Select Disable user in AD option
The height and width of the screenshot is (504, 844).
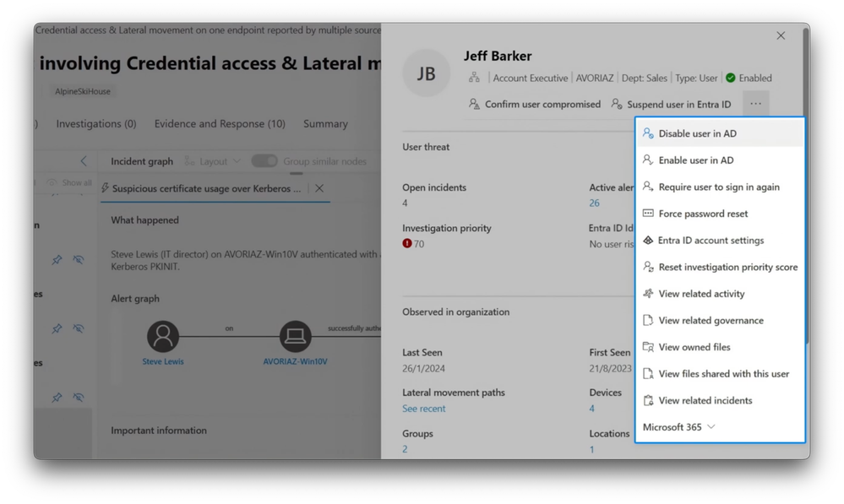(720, 133)
